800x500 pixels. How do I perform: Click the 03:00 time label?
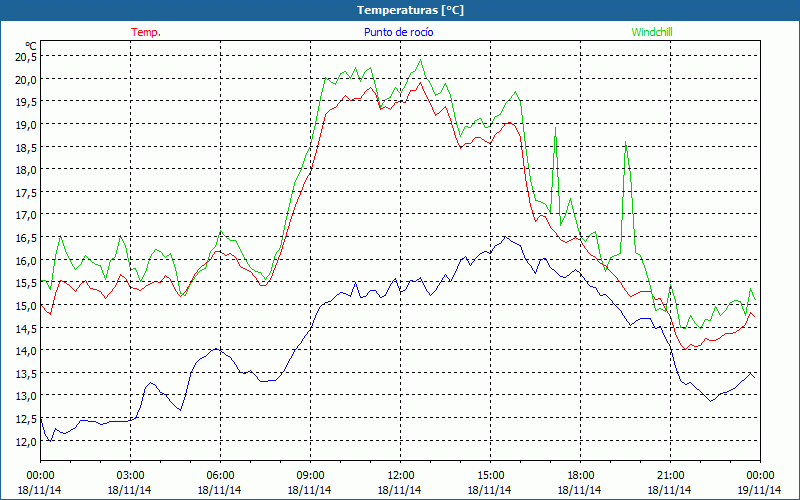(131, 475)
